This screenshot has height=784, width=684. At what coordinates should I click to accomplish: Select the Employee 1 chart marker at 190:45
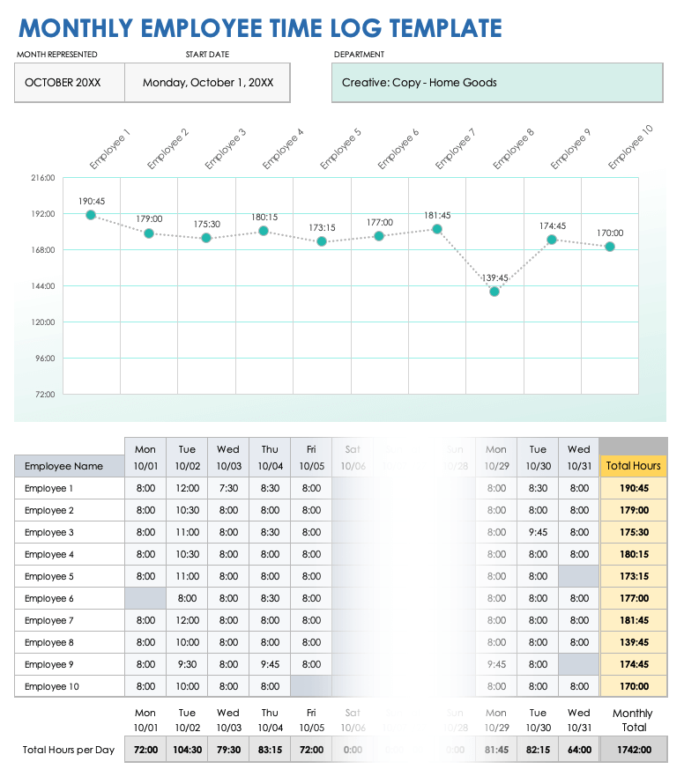tap(91, 215)
